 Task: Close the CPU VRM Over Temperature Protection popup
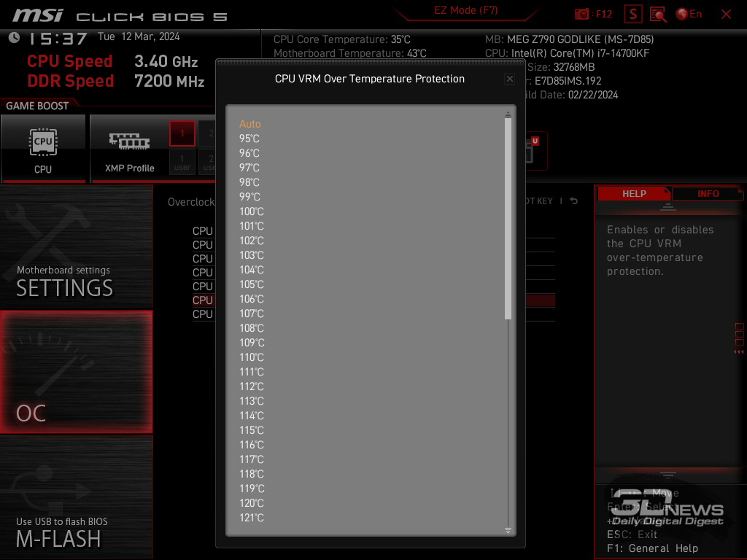point(510,79)
